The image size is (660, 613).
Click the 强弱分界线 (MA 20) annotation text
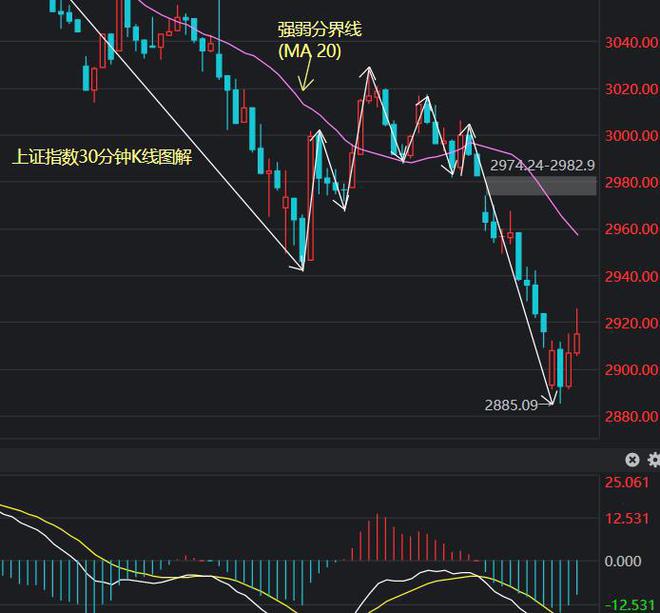coord(319,40)
